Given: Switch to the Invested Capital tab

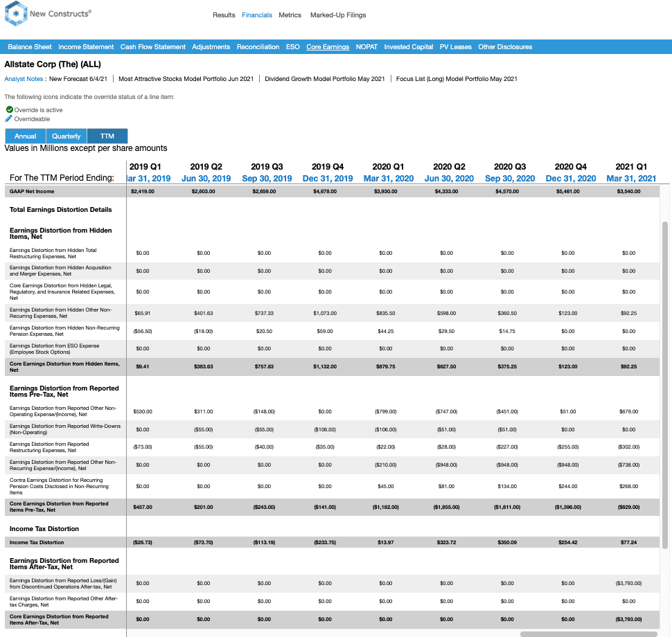Looking at the screenshot, I should [409, 47].
